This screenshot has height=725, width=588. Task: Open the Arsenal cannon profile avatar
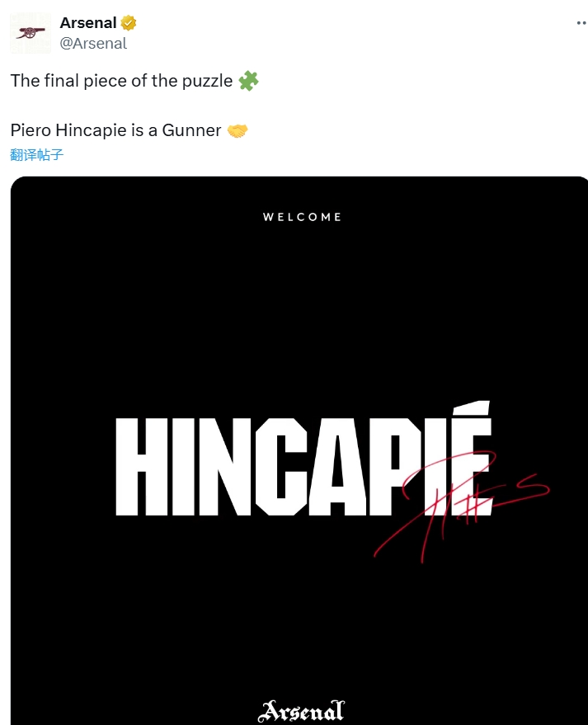tap(31, 33)
